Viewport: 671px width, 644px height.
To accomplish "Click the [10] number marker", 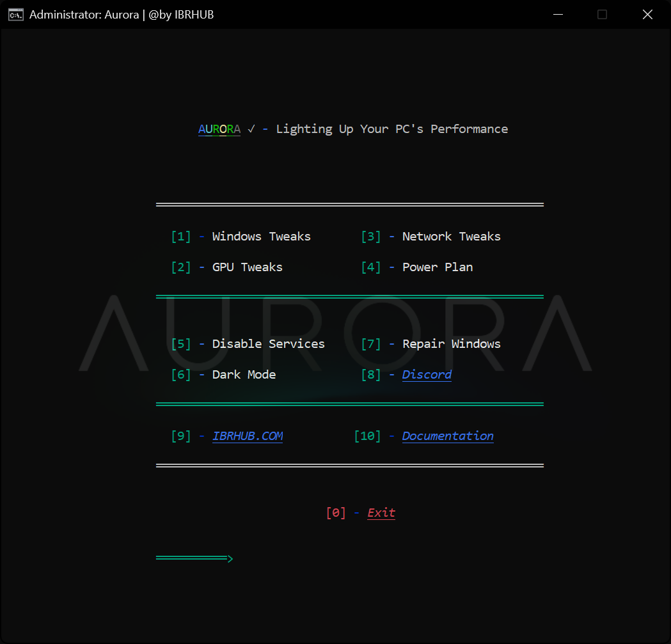I will (x=367, y=436).
